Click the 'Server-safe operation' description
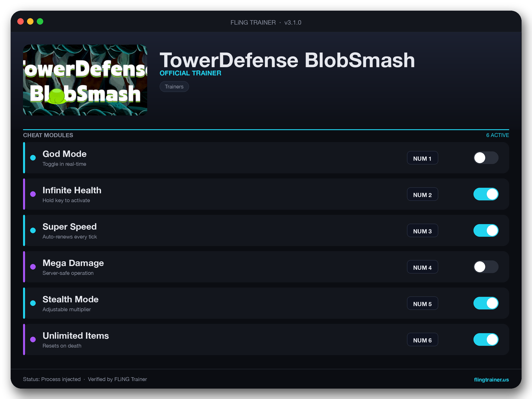The height and width of the screenshot is (399, 532). (68, 273)
